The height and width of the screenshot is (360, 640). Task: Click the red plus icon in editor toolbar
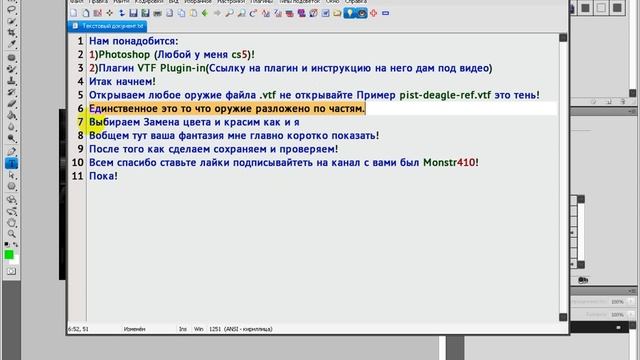tap(373, 13)
